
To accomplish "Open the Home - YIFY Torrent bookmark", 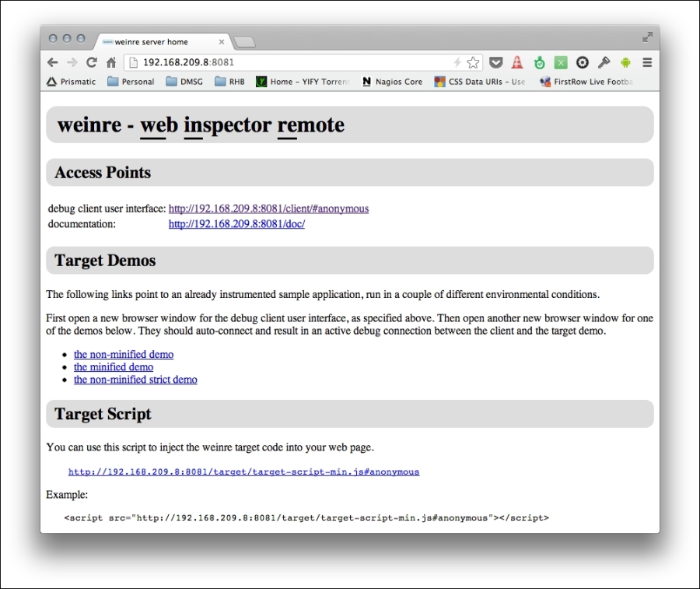I will [x=303, y=82].
